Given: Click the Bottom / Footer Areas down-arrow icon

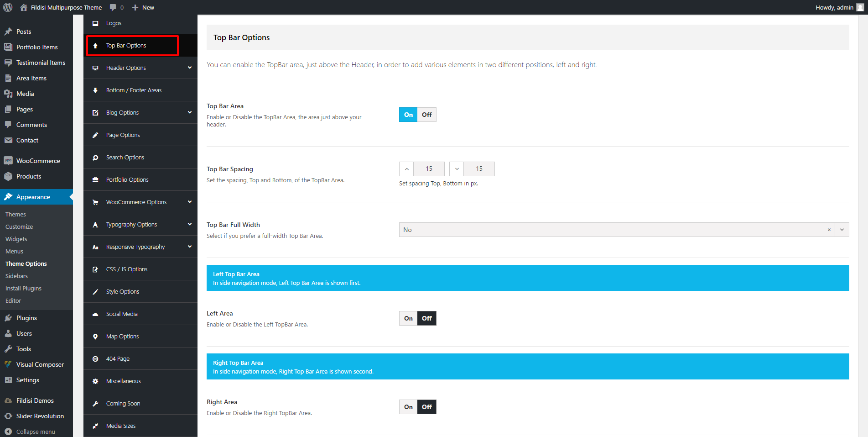Looking at the screenshot, I should click(x=95, y=90).
